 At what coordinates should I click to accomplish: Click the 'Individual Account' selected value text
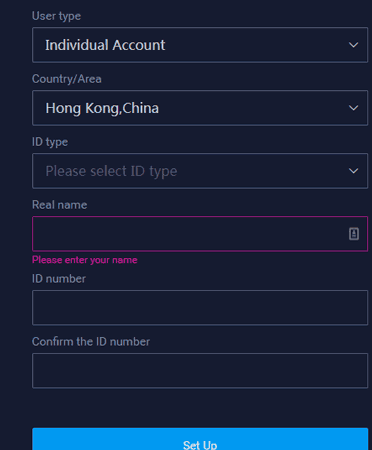pyautogui.click(x=105, y=45)
